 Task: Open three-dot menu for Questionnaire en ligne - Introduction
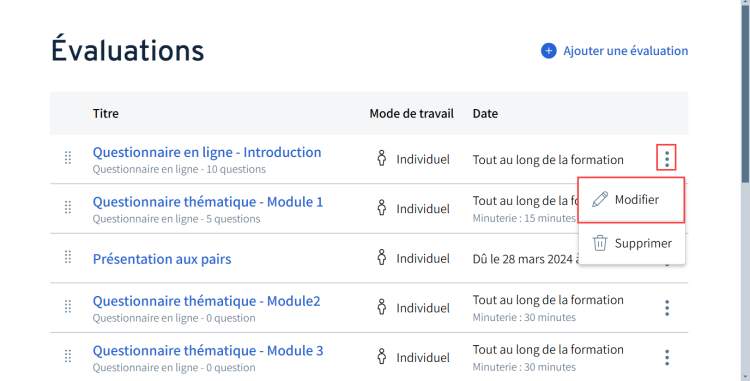(667, 158)
